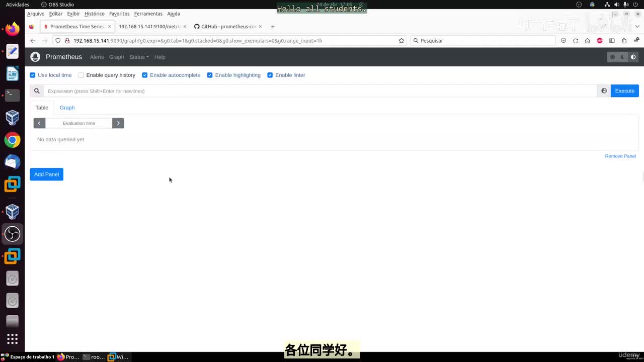
Task: Toggle Use local time checkbox
Action: 33,75
